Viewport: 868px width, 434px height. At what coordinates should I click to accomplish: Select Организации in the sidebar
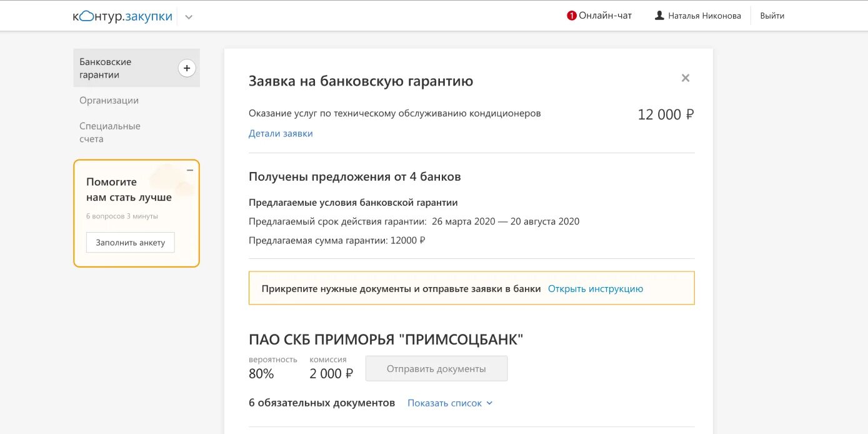[x=109, y=100]
